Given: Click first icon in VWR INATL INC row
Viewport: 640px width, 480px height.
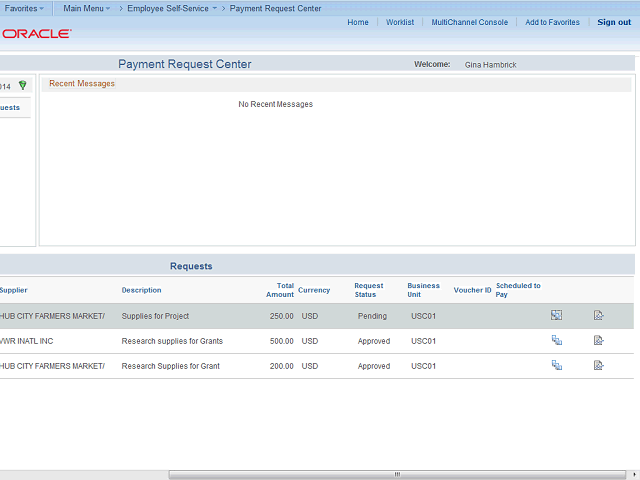Looking at the screenshot, I should [556, 341].
